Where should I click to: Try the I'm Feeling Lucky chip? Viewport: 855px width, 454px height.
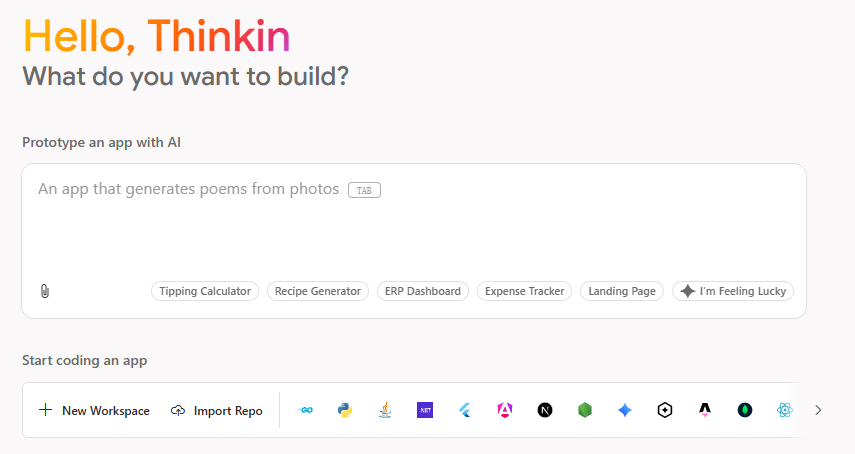(x=734, y=291)
